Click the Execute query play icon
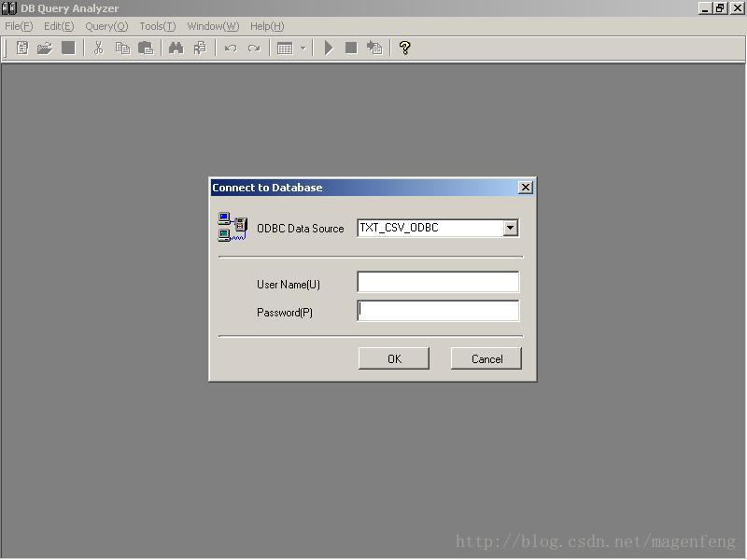Viewport: 747px width, 560px height. (329, 49)
